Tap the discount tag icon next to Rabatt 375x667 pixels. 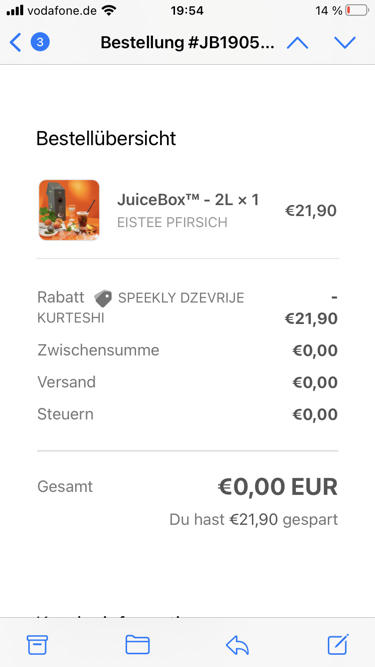(x=102, y=298)
